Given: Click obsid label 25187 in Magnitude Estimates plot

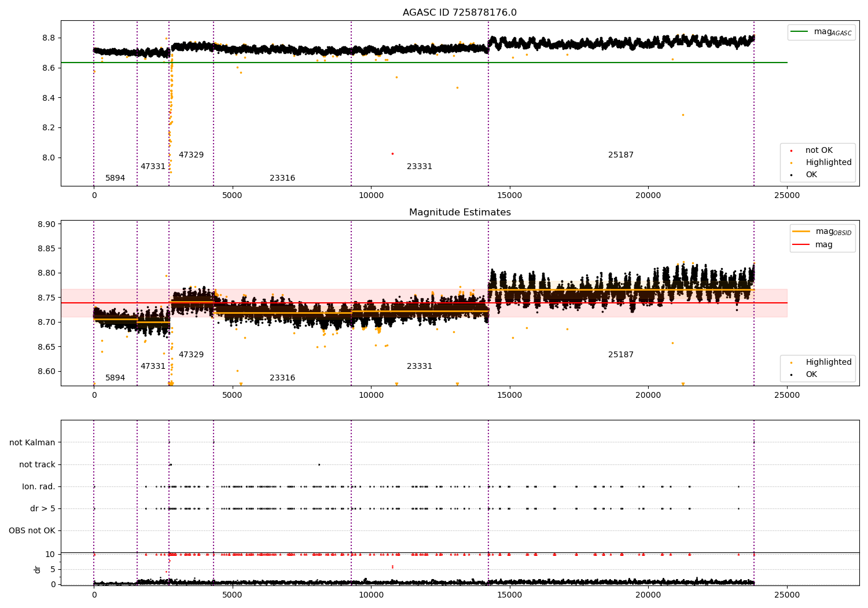Looking at the screenshot, I should pyautogui.click(x=621, y=355).
